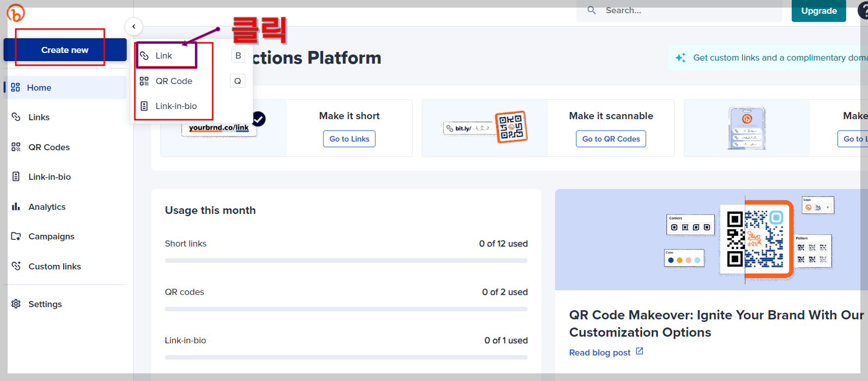The height and width of the screenshot is (381, 868).
Task: Open Home in the sidebar
Action: click(x=65, y=88)
